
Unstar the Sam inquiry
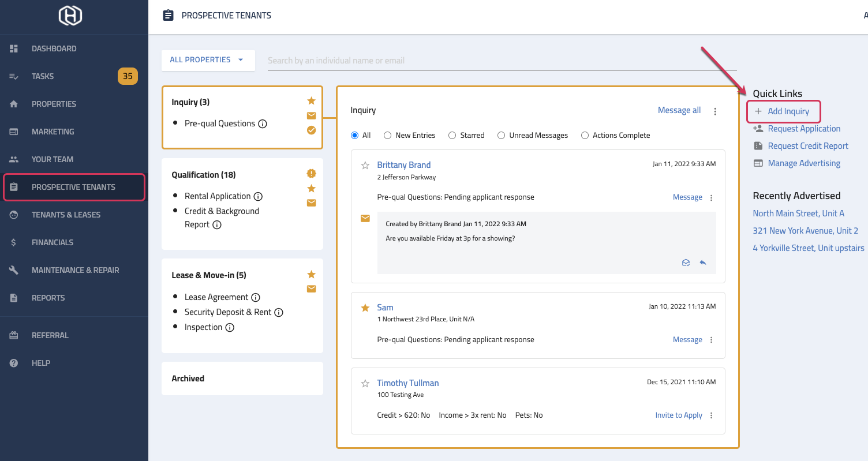pyautogui.click(x=365, y=308)
